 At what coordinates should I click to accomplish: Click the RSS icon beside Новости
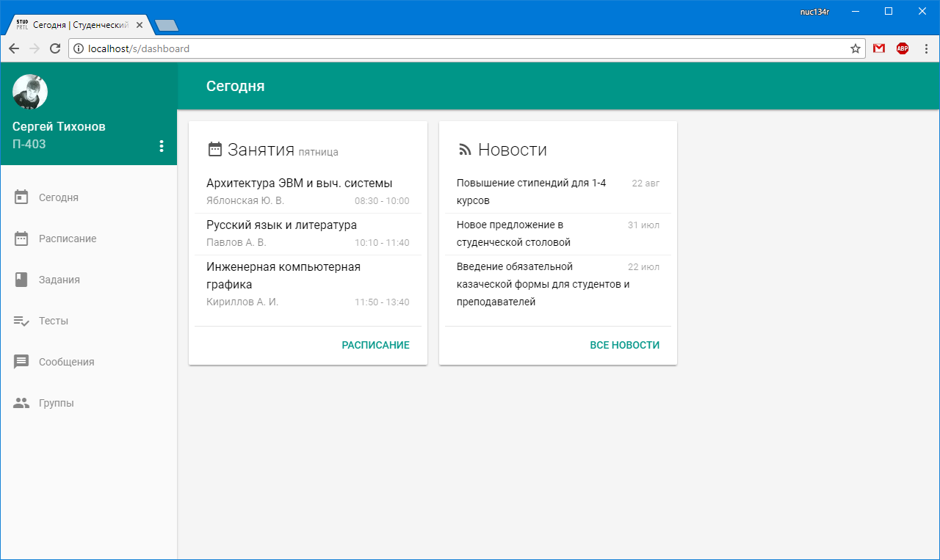(464, 149)
